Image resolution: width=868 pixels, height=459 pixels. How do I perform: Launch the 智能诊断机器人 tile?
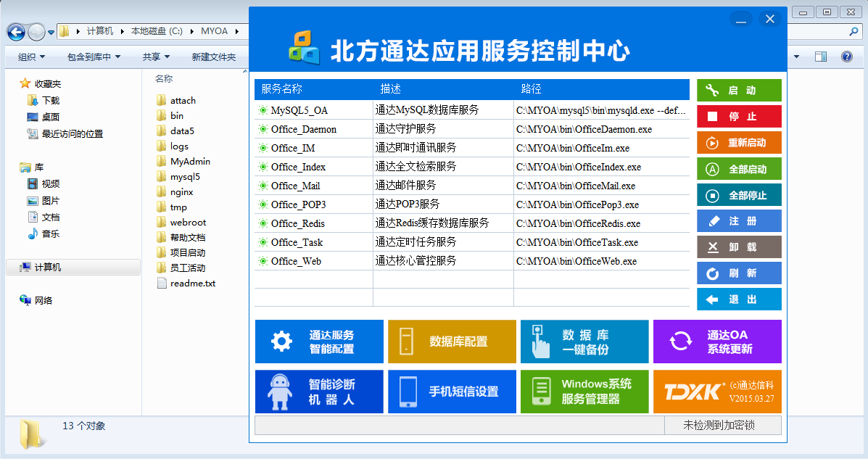[319, 392]
